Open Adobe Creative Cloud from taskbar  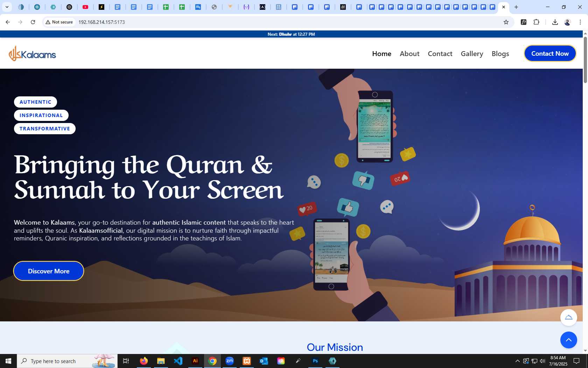281,361
